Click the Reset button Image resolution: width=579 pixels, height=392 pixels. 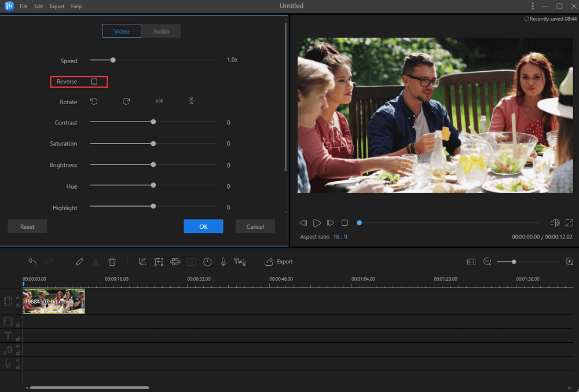coord(27,226)
